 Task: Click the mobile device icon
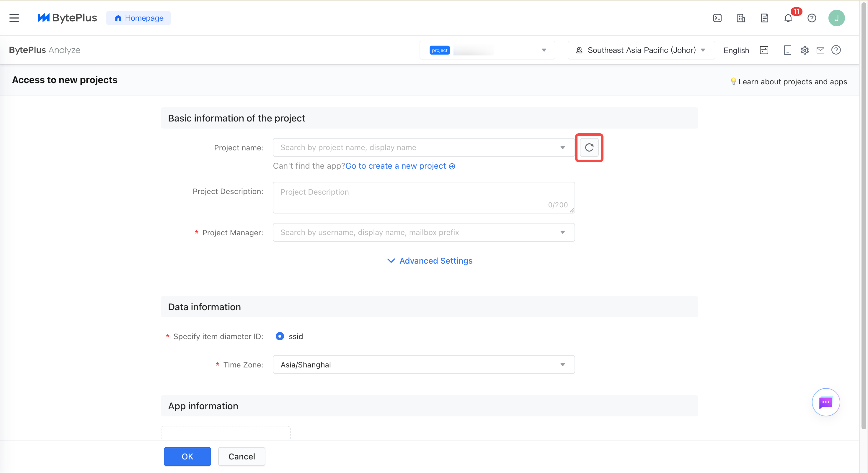click(787, 50)
